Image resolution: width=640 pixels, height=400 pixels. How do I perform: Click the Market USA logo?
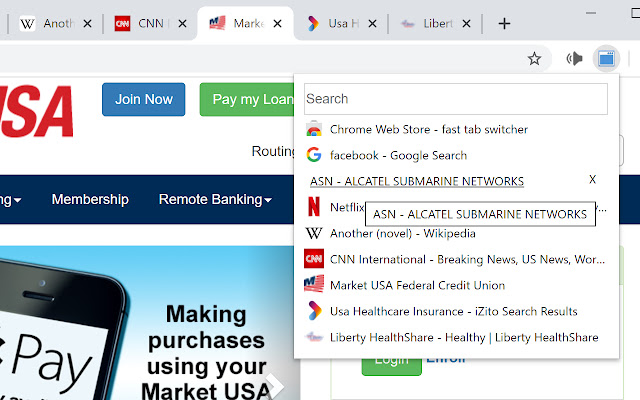click(x=37, y=111)
